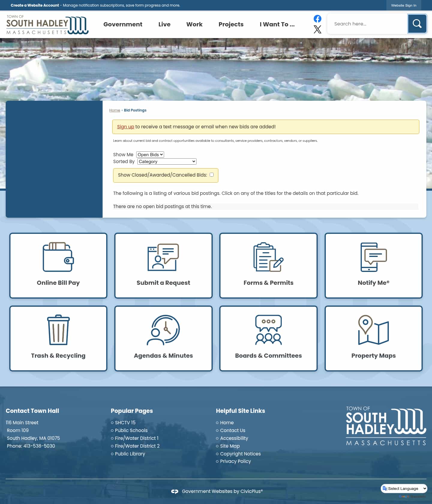Click the magnifying glass search button
Screen dimensions: 432x504
[417, 24]
